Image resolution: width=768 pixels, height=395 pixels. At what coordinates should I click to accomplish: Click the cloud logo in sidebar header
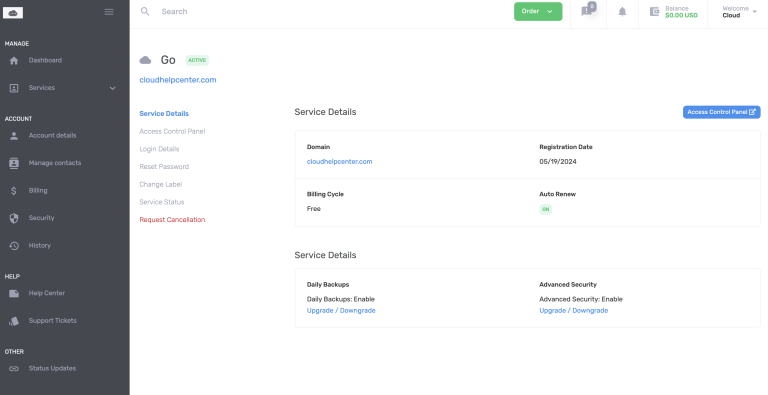click(x=13, y=13)
